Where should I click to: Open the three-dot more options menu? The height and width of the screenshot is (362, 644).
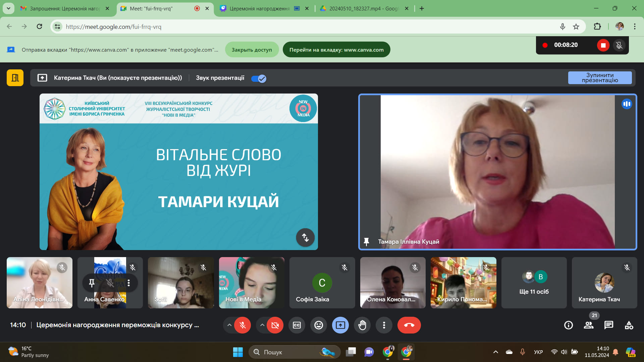coord(384,325)
